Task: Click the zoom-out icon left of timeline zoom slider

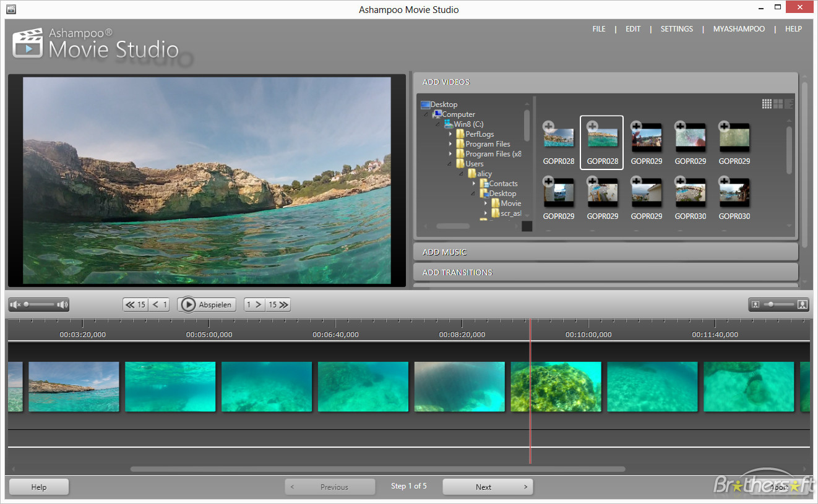Action: tap(756, 304)
